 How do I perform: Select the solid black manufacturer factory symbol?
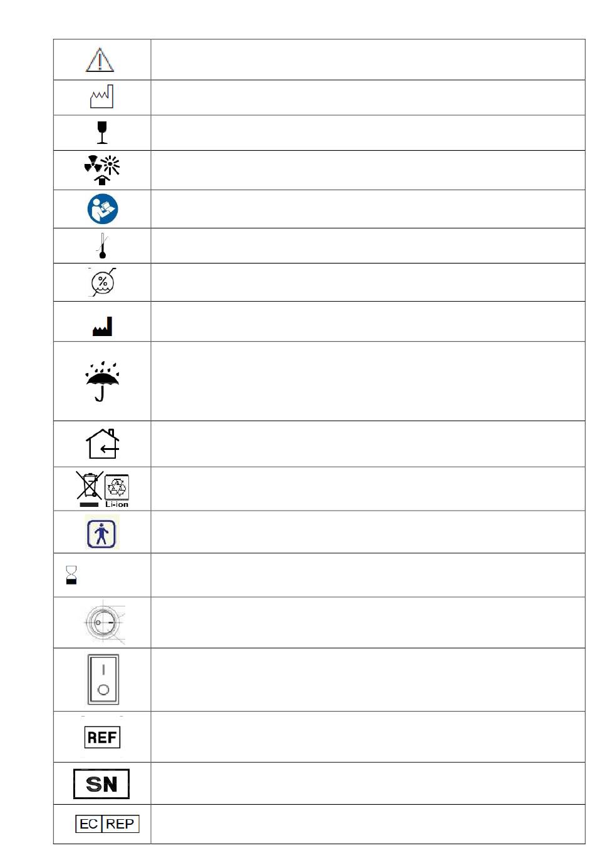tap(102, 327)
